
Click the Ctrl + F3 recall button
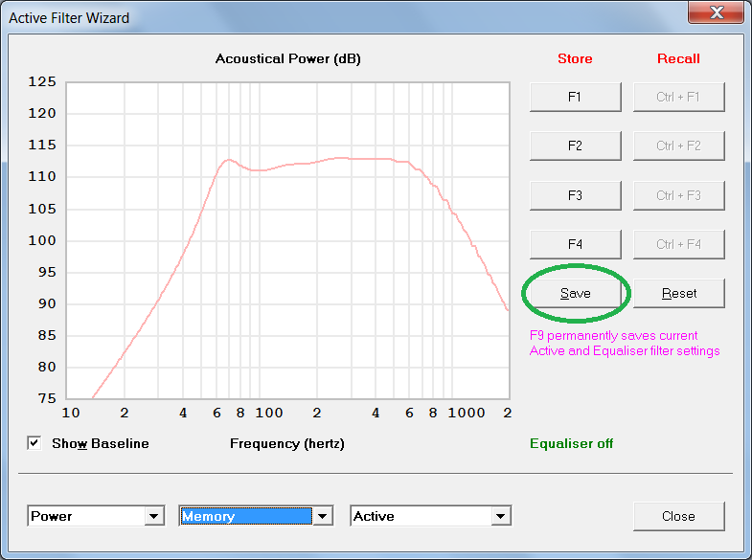(x=678, y=195)
